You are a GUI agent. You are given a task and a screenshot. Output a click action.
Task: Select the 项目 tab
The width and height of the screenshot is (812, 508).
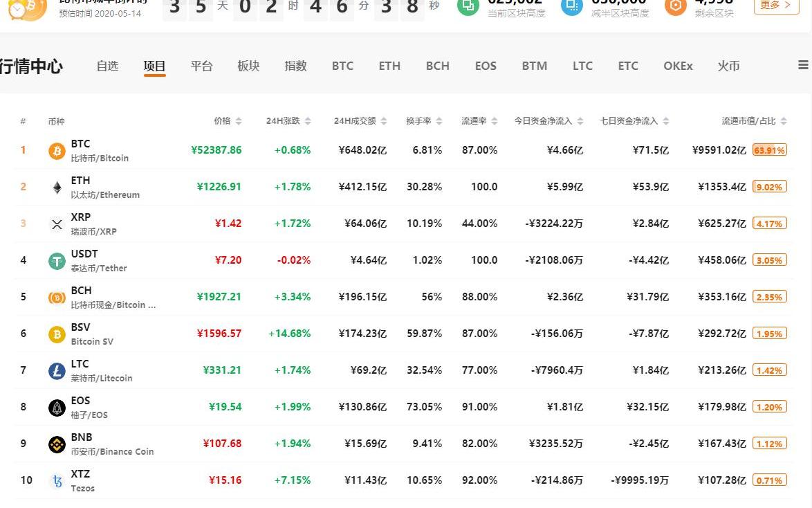pos(154,66)
